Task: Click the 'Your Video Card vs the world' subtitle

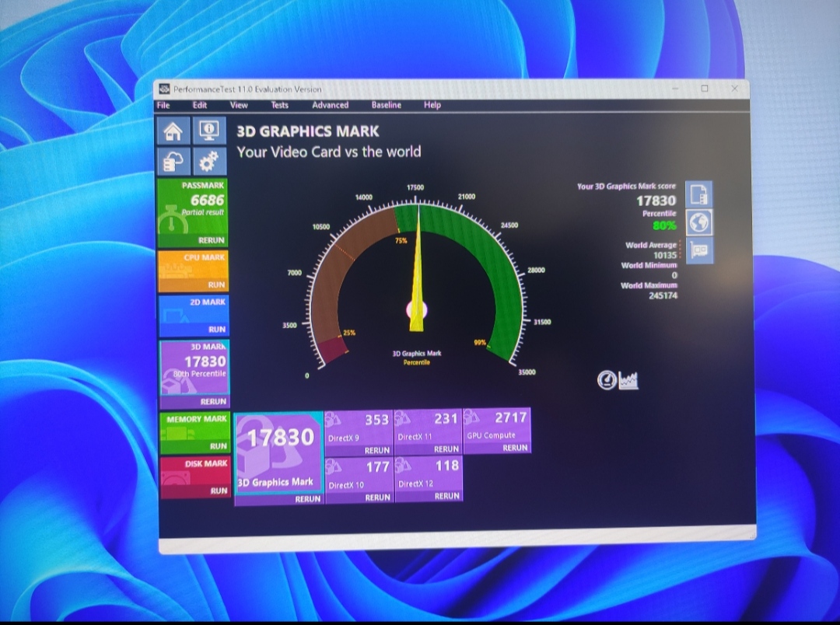Action: 329,152
